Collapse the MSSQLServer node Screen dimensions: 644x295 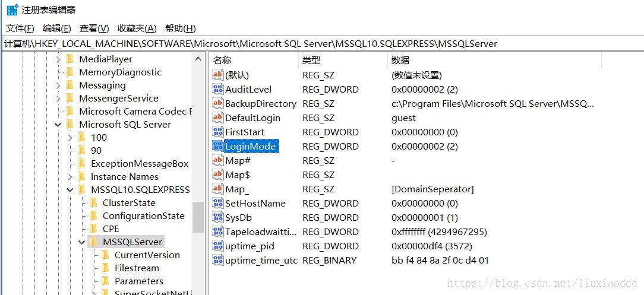click(x=82, y=242)
